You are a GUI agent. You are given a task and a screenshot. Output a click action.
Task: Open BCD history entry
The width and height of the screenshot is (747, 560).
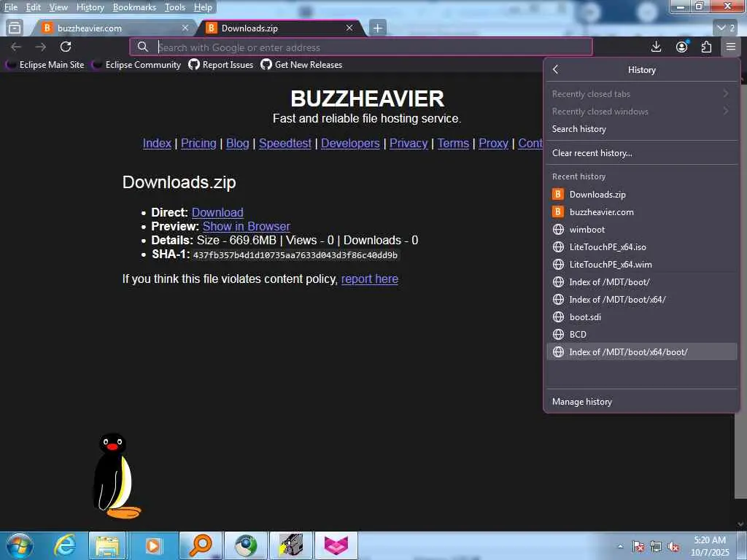pos(641,334)
